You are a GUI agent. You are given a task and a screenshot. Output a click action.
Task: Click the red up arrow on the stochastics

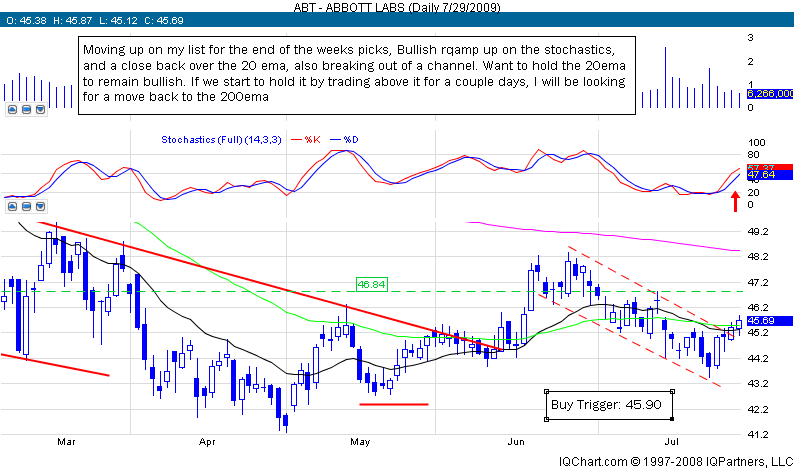tap(736, 201)
